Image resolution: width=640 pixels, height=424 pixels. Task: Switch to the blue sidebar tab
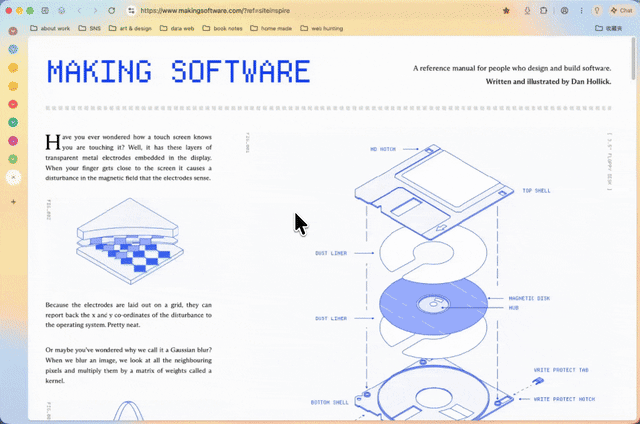point(13,49)
